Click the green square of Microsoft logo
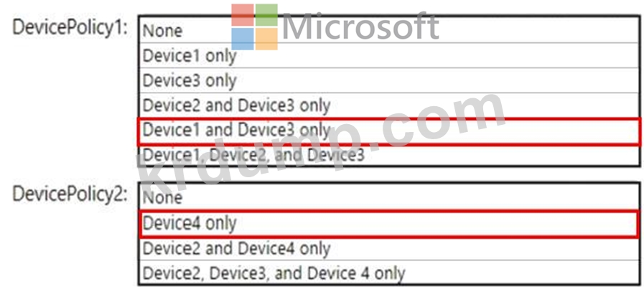644x287 pixels. pos(266,15)
